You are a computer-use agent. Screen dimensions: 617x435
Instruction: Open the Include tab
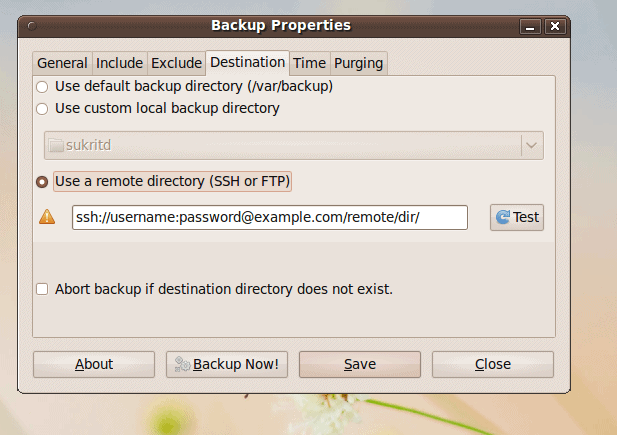pos(119,63)
